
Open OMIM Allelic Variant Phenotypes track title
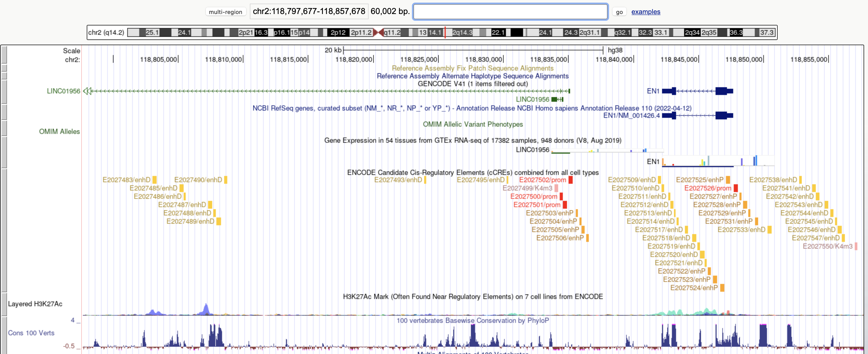(473, 124)
